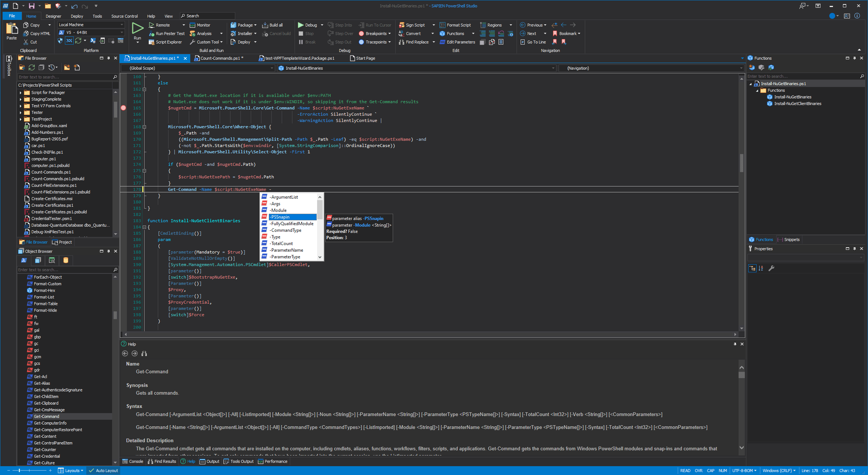Click the binoculars find icon in Help pane

click(x=144, y=353)
